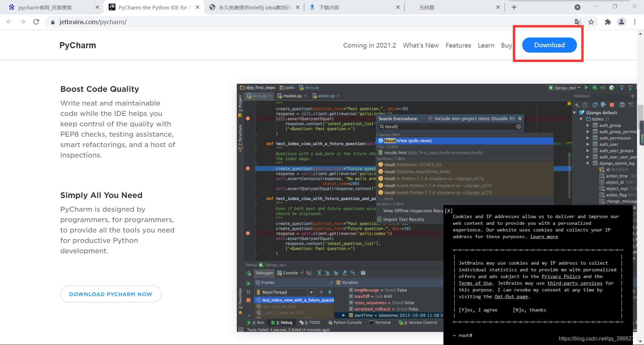The image size is (644, 345).
Task: Open the Chrome profile avatar
Action: click(622, 22)
